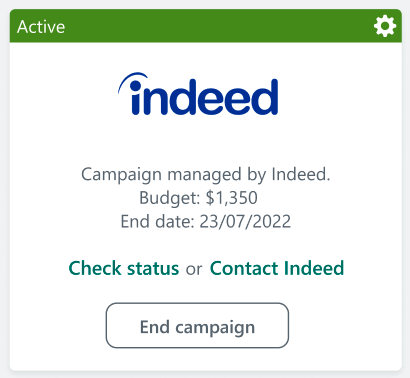
Task: Click the word 'Indeed.' in the description line
Action: tap(301, 174)
